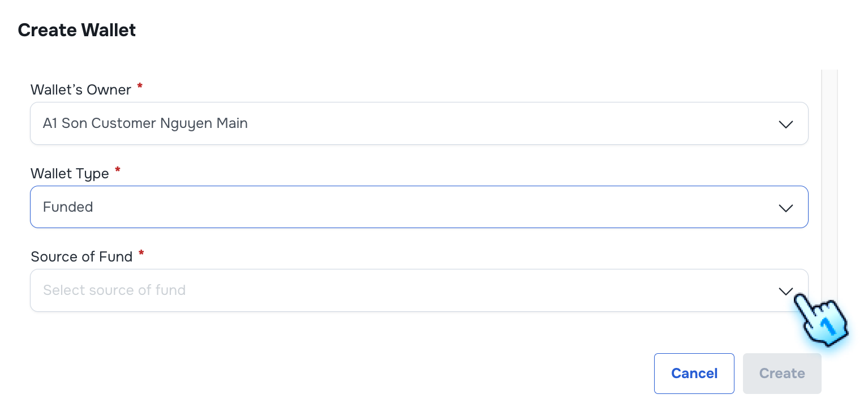Click the Create button
This screenshot has width=868, height=420.
(781, 373)
